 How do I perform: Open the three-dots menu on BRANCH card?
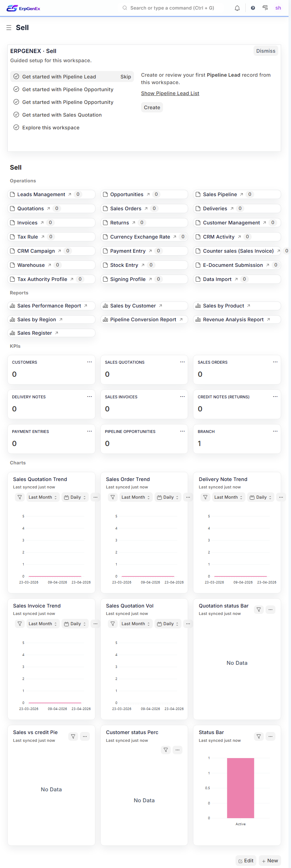click(x=275, y=431)
